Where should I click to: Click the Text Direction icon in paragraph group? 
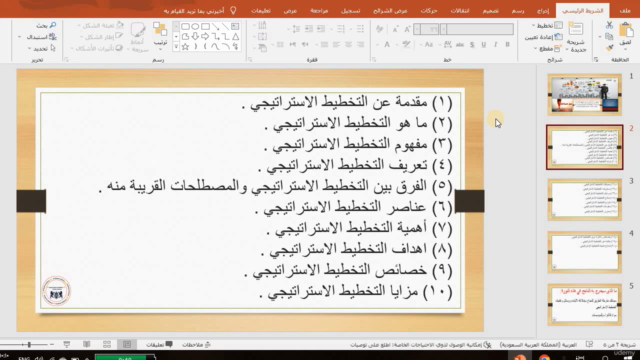click(262, 26)
